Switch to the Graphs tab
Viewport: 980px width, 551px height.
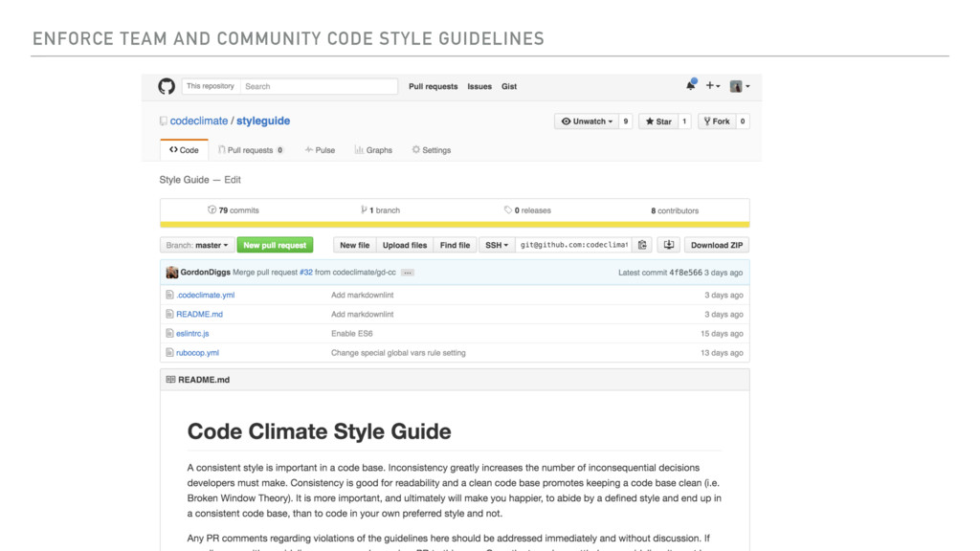tap(374, 150)
